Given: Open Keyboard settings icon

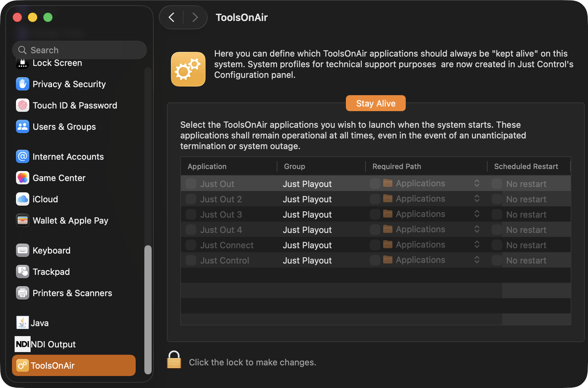Looking at the screenshot, I should tap(23, 251).
